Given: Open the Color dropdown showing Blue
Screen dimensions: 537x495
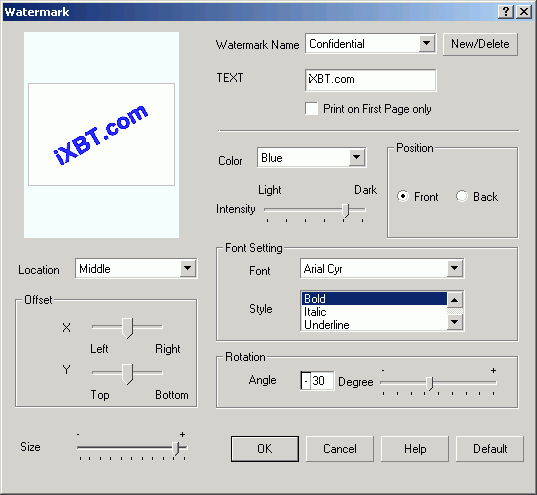Looking at the screenshot, I should [357, 158].
